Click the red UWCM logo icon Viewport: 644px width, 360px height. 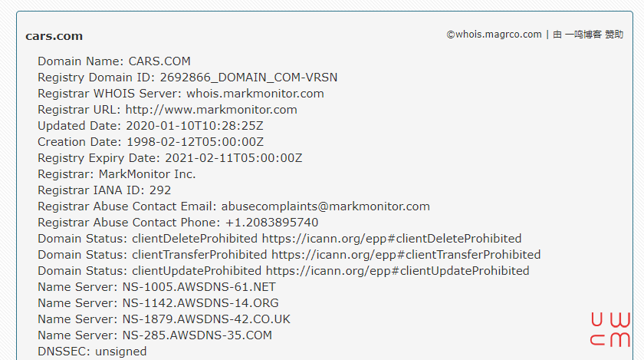(x=610, y=329)
